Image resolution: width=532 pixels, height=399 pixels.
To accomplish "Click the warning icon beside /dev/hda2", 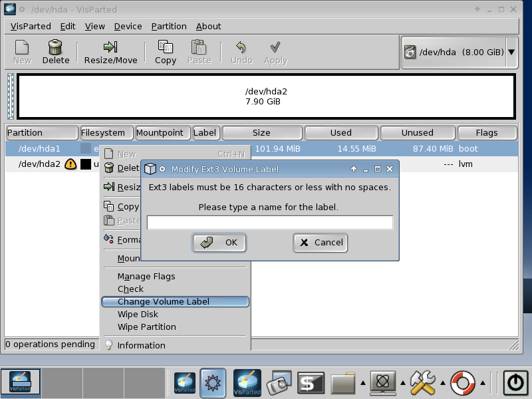I will point(70,164).
